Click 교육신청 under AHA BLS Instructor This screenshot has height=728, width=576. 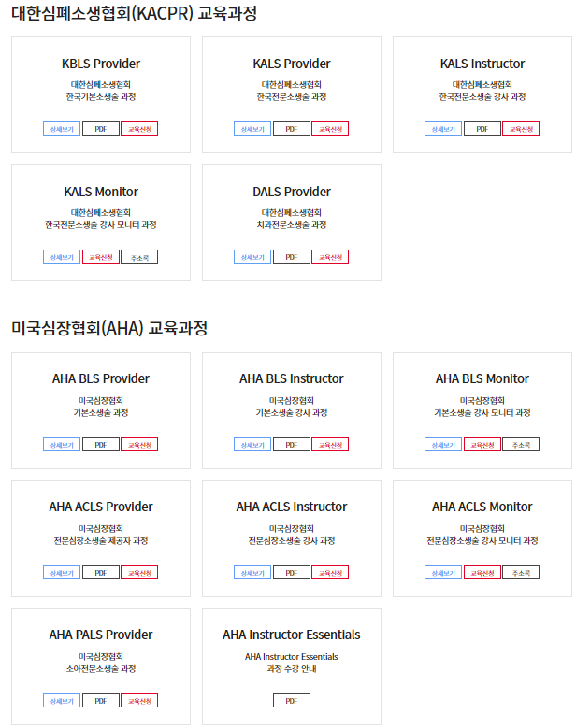coord(330,445)
